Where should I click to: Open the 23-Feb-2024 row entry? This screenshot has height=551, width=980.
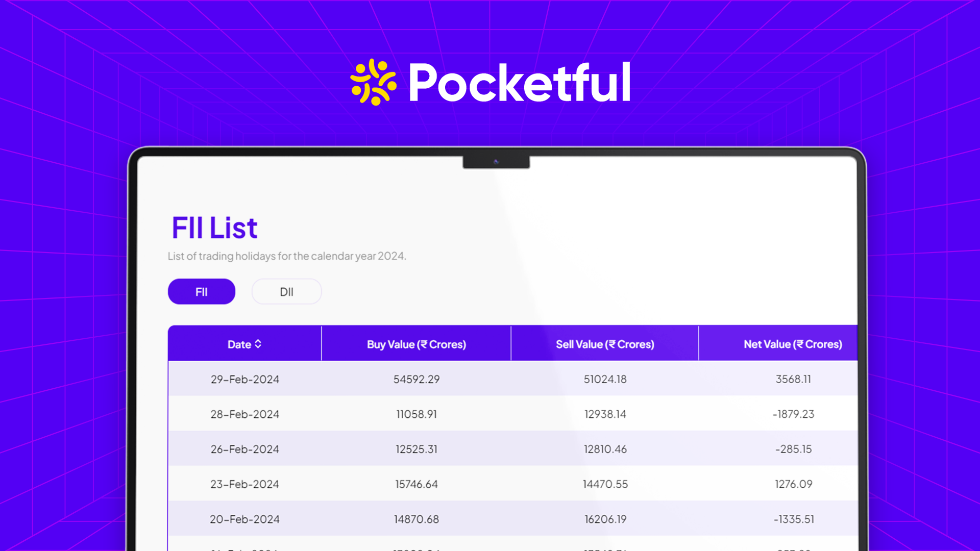coord(244,484)
